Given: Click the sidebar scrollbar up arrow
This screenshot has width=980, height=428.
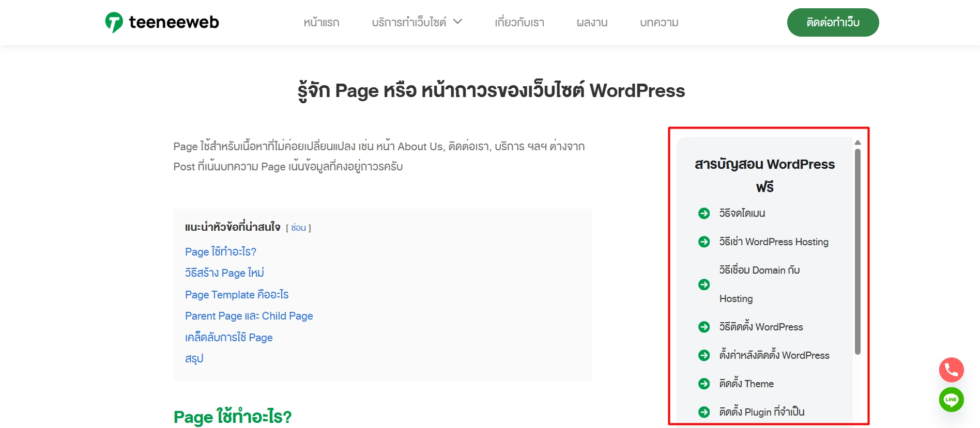Looking at the screenshot, I should [857, 142].
